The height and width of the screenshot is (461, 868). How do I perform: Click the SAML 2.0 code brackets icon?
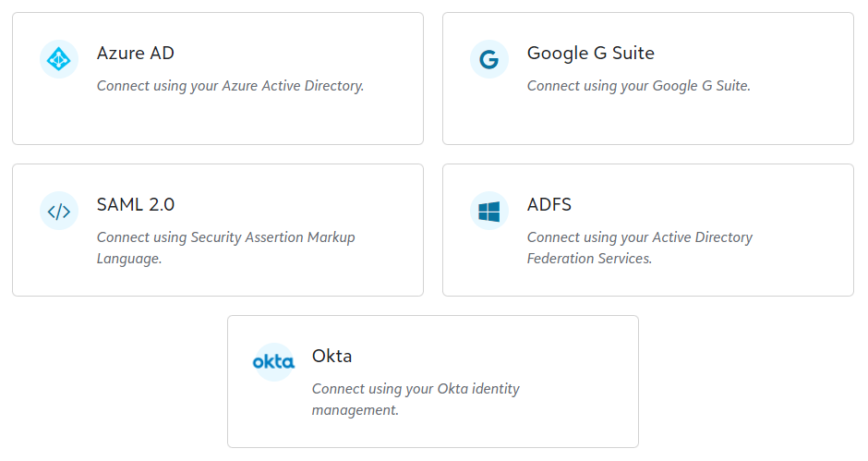click(x=59, y=212)
